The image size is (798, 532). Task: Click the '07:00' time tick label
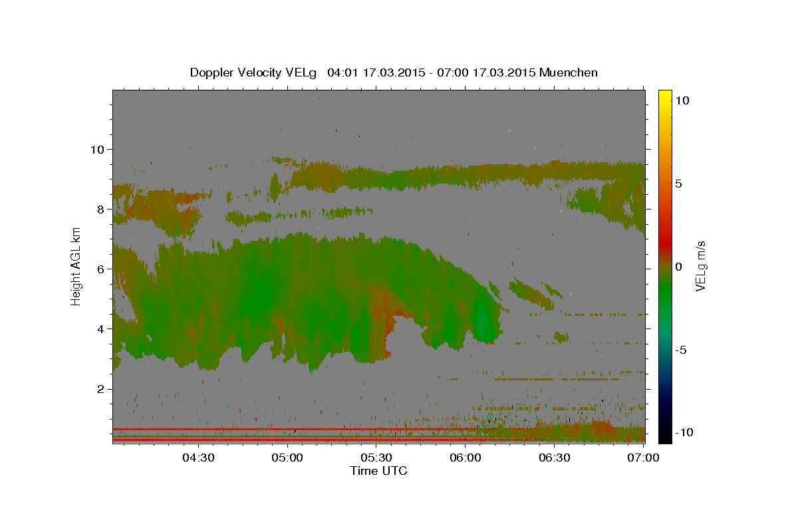643,458
